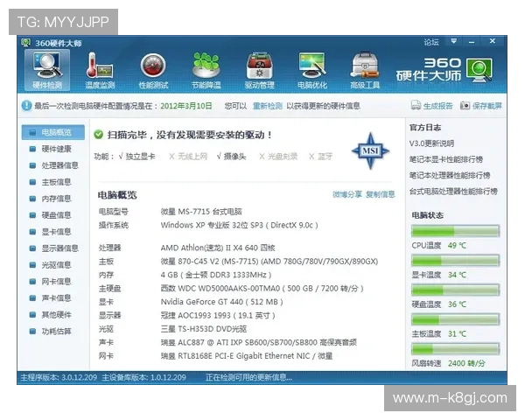Open the 温度监测 temperature monitor
The width and height of the screenshot is (525, 420).
(100, 70)
